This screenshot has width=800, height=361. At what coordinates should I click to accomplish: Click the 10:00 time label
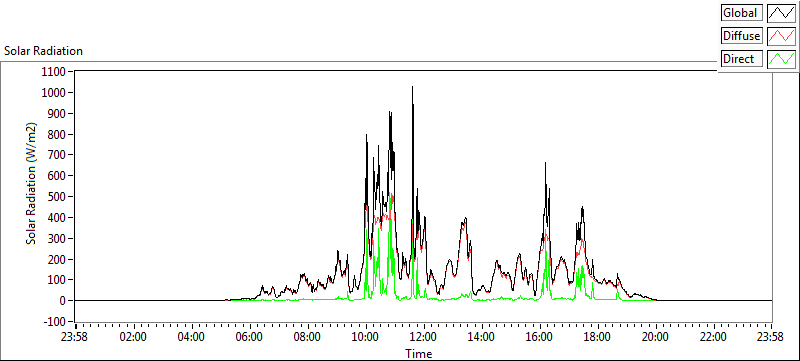coord(366,337)
